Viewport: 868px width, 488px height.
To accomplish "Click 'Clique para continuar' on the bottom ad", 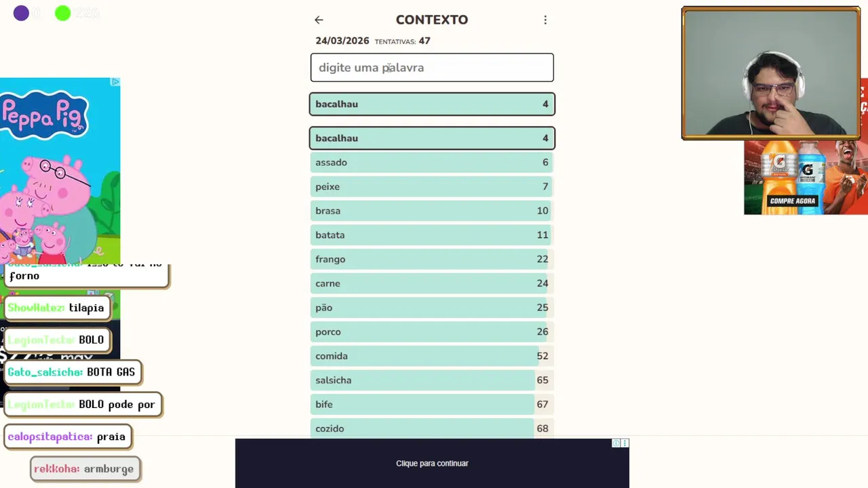I will point(432,464).
